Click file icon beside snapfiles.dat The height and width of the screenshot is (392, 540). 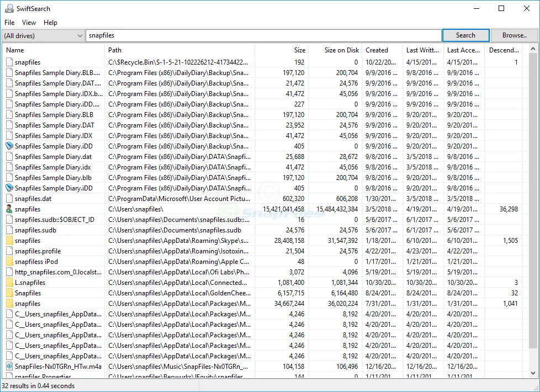click(9, 199)
